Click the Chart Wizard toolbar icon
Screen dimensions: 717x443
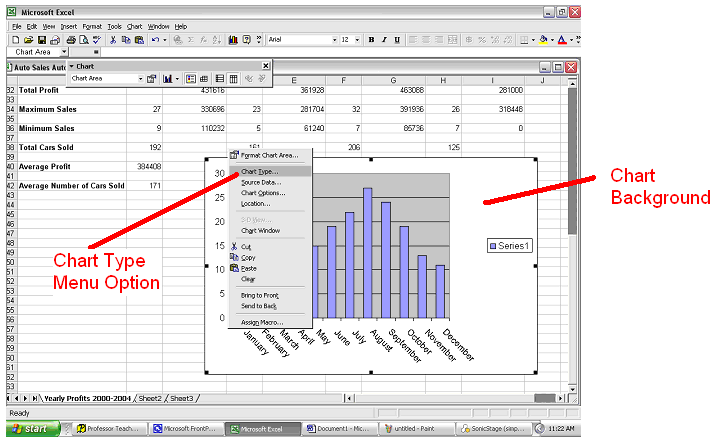[233, 40]
